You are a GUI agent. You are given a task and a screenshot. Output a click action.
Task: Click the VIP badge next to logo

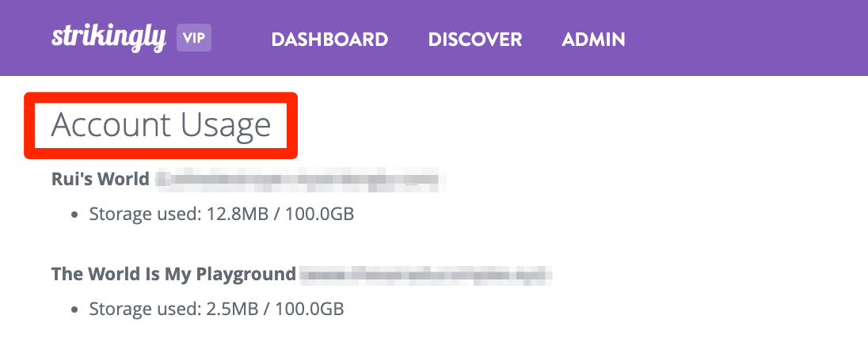click(194, 38)
